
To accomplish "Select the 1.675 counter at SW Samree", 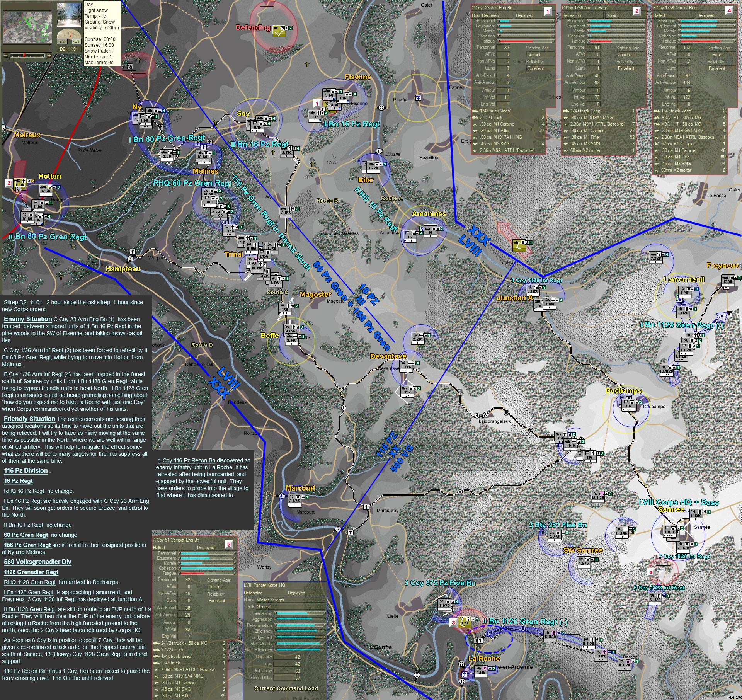I will point(584,563).
